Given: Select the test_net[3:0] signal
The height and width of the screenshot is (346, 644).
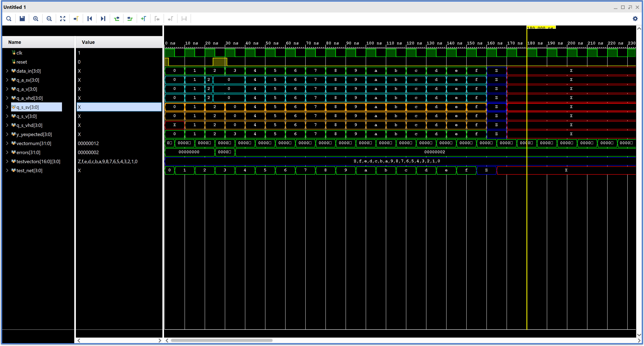Looking at the screenshot, I should [x=29, y=171].
